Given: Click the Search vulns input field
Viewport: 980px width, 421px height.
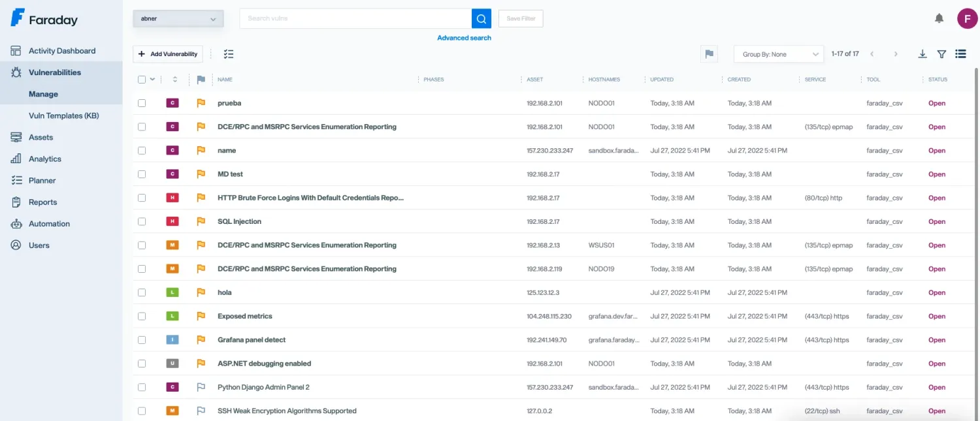Looking at the screenshot, I should [x=356, y=18].
